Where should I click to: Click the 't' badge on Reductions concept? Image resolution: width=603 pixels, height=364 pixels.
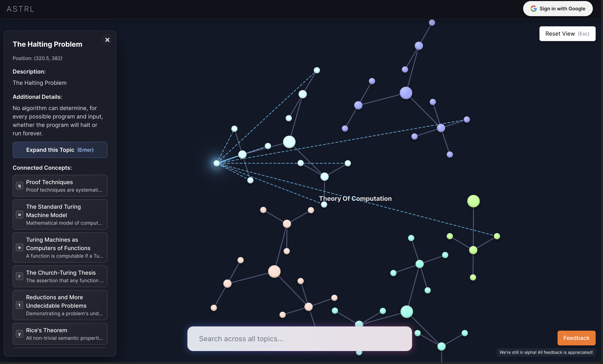click(19, 305)
